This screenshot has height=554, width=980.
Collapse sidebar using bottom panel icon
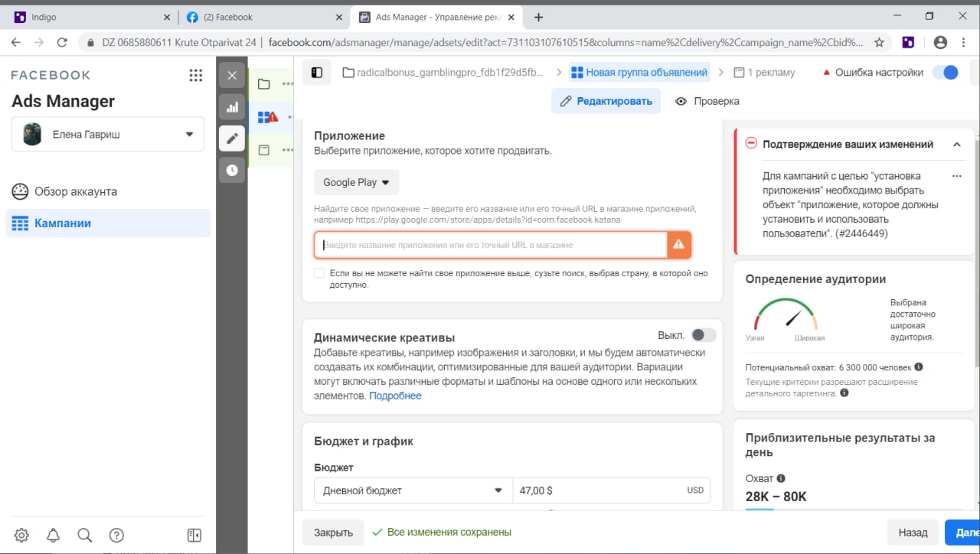pos(194,535)
